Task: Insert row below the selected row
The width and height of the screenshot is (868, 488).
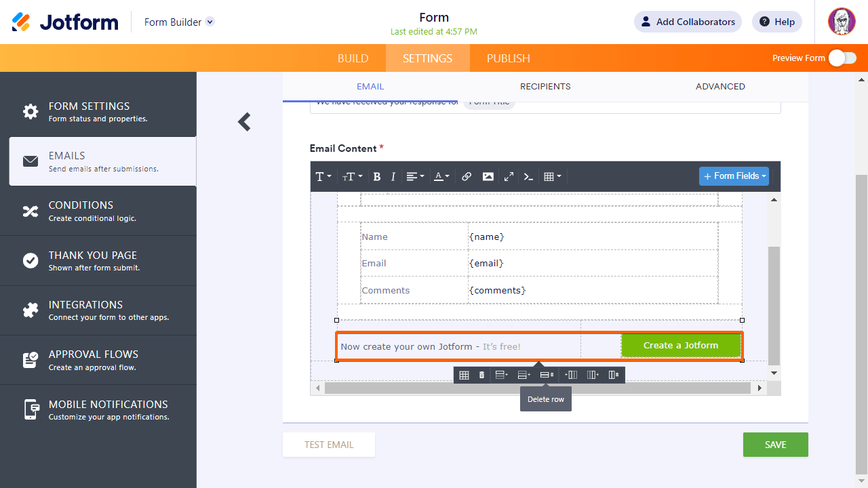Action: point(524,375)
